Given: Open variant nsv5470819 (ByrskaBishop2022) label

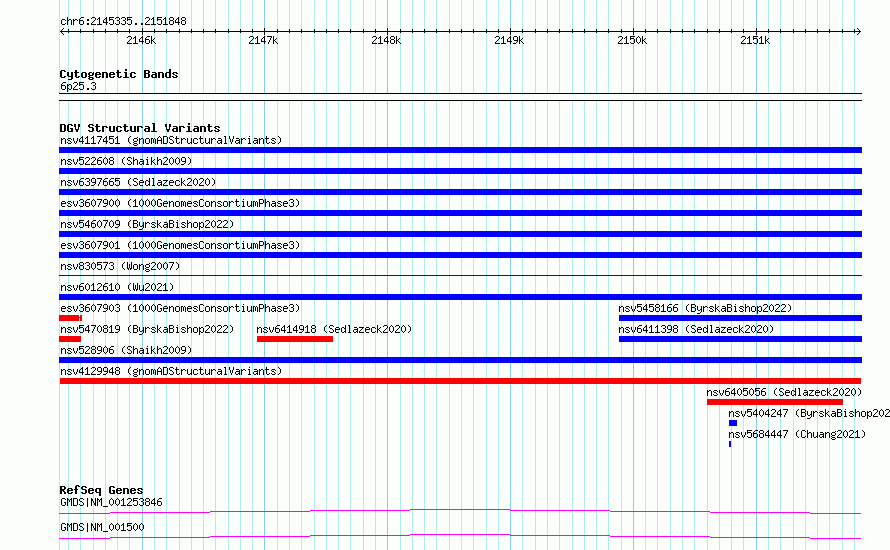Looking at the screenshot, I should (147, 329).
